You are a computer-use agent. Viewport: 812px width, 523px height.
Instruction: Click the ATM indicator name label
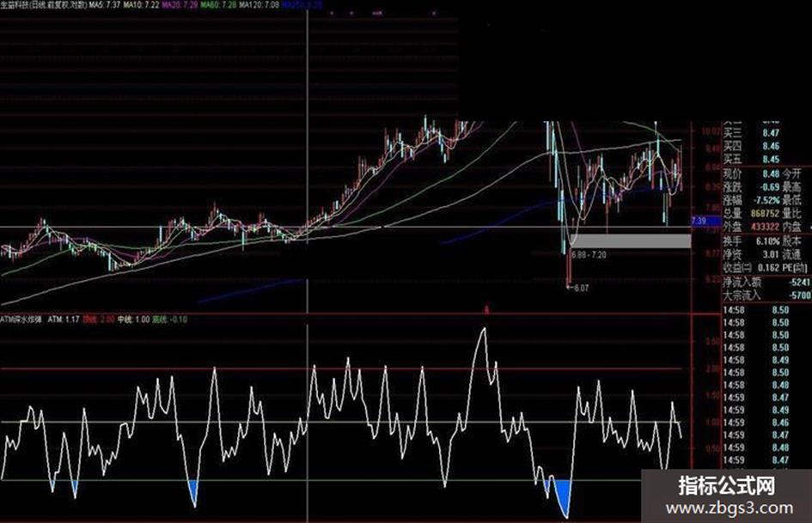(21, 319)
